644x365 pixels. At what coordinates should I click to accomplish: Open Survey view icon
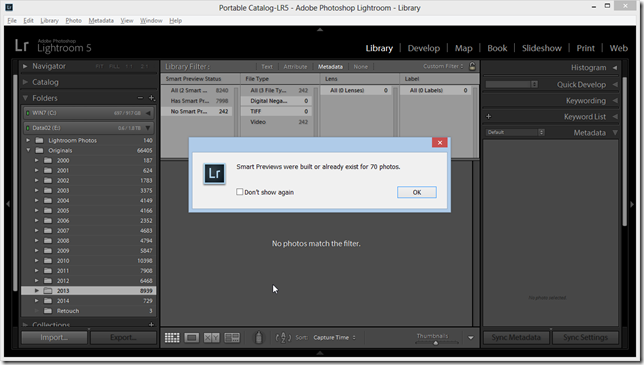click(232, 337)
